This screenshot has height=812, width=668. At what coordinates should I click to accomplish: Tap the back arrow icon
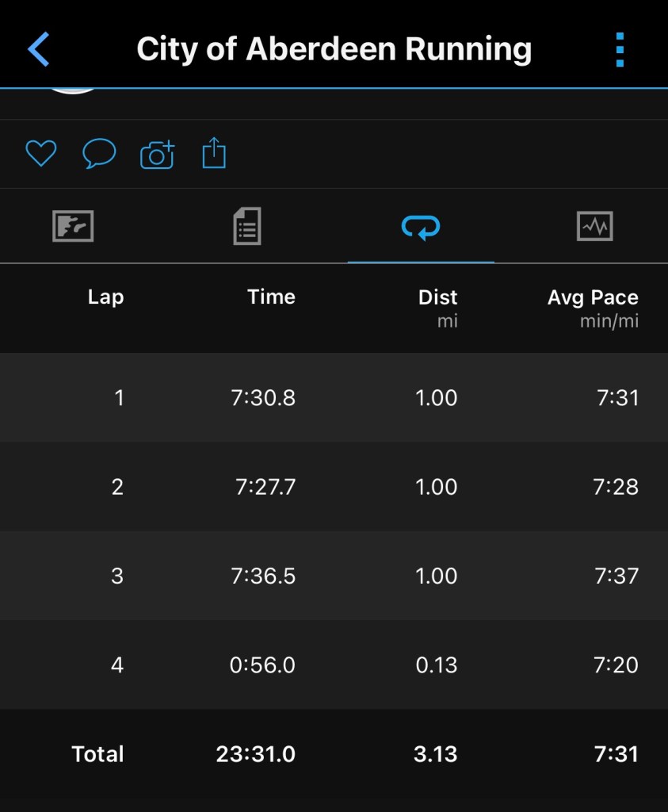click(x=38, y=49)
